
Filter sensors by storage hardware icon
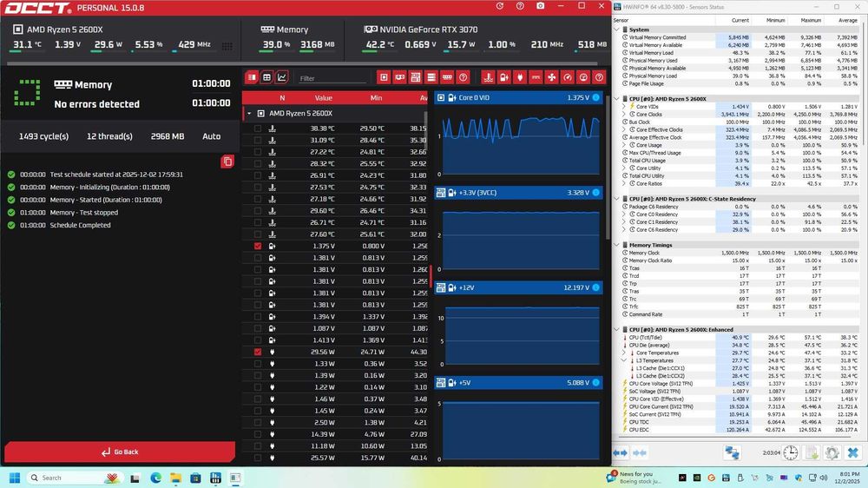[x=431, y=77]
